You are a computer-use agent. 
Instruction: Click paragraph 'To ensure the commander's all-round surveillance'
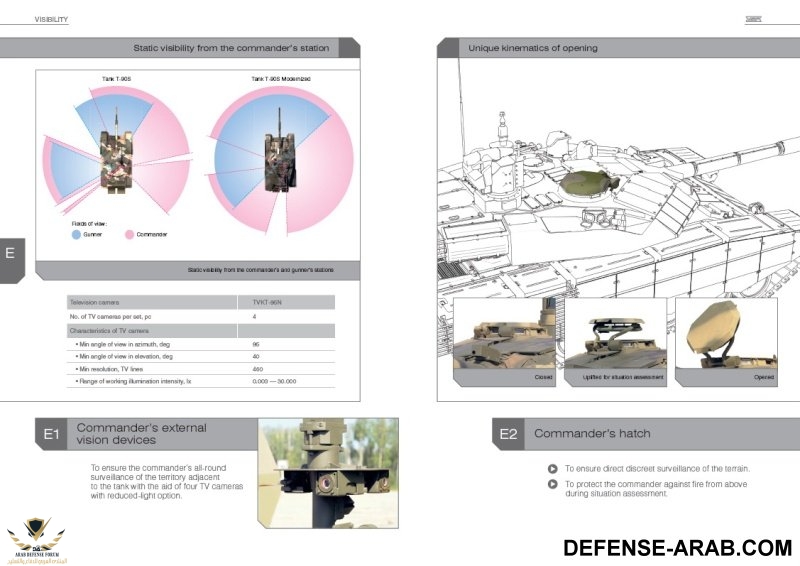pyautogui.click(x=167, y=482)
